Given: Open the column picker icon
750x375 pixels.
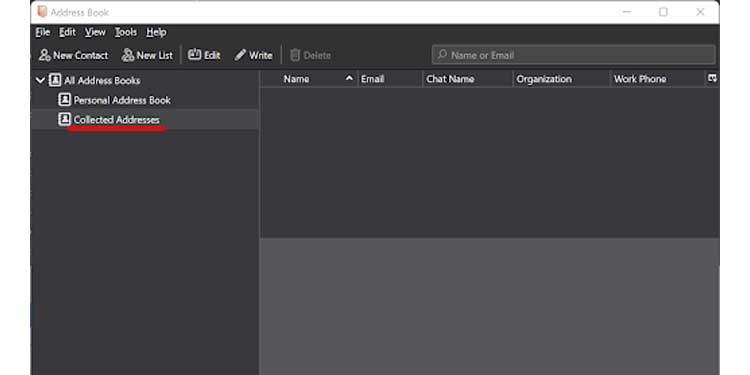Looking at the screenshot, I should tap(712, 78).
